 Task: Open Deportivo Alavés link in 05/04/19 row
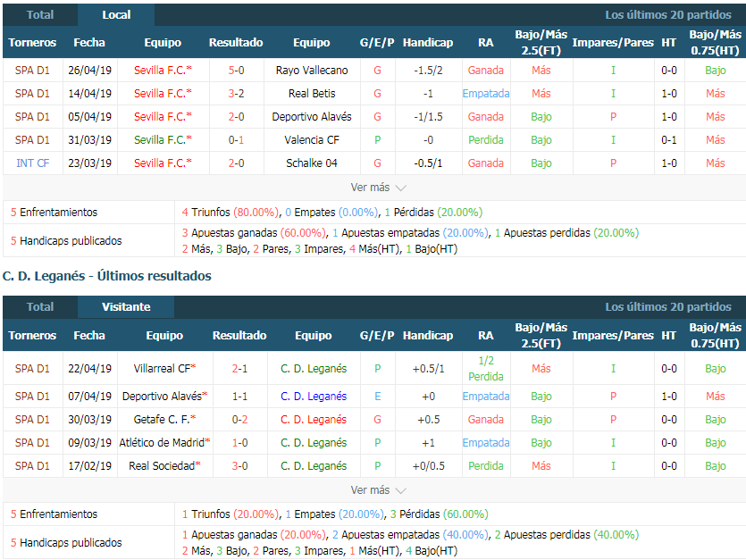point(312,117)
